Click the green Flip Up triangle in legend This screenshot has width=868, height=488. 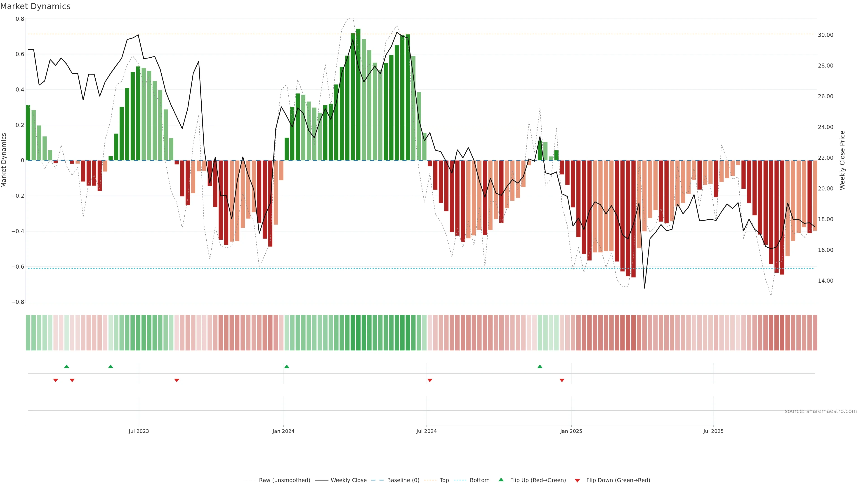point(501,480)
